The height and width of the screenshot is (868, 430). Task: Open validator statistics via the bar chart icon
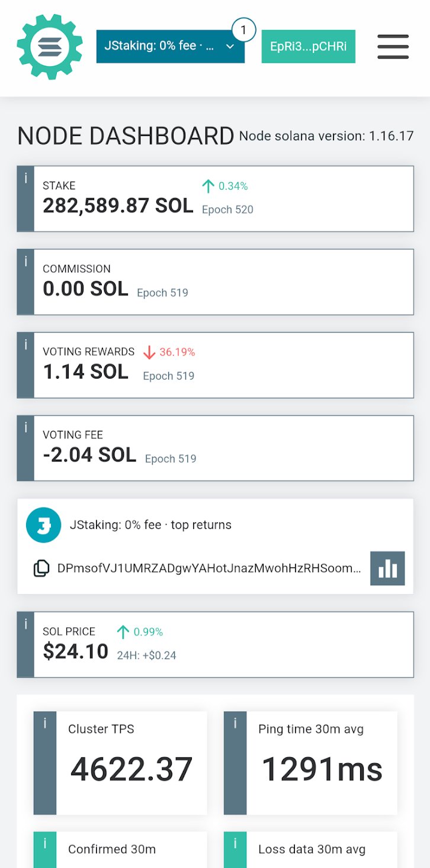click(x=387, y=567)
